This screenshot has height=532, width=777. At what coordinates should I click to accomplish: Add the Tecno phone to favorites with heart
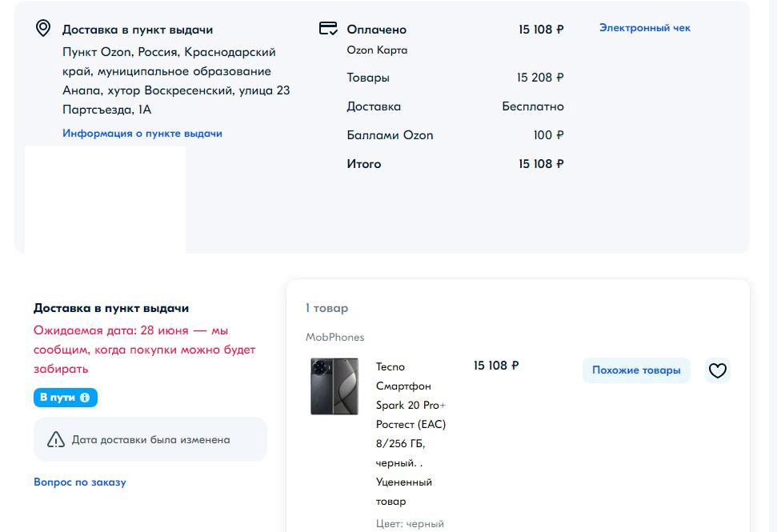pos(718,370)
